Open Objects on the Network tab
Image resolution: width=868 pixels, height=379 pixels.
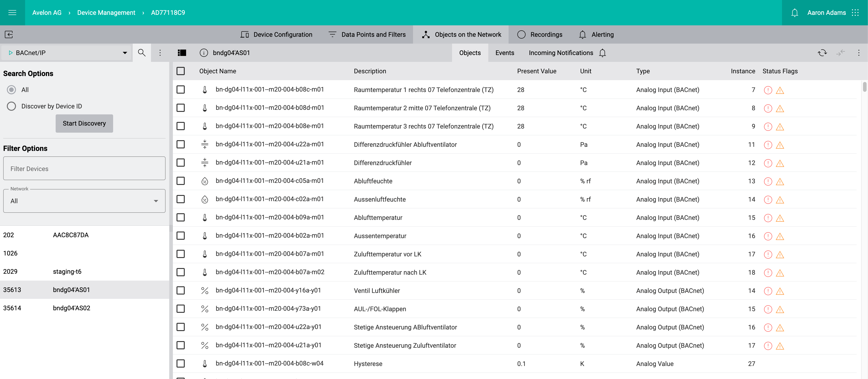[461, 34]
